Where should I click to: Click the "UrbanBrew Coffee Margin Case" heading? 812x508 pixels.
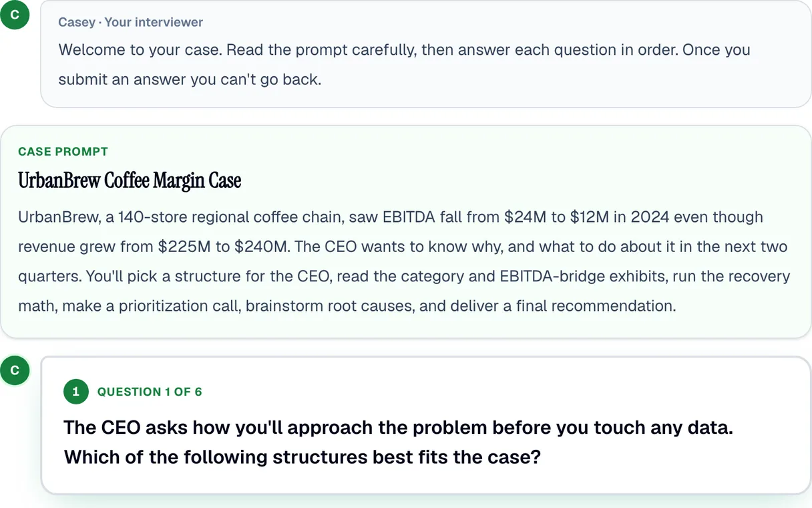[130, 180]
